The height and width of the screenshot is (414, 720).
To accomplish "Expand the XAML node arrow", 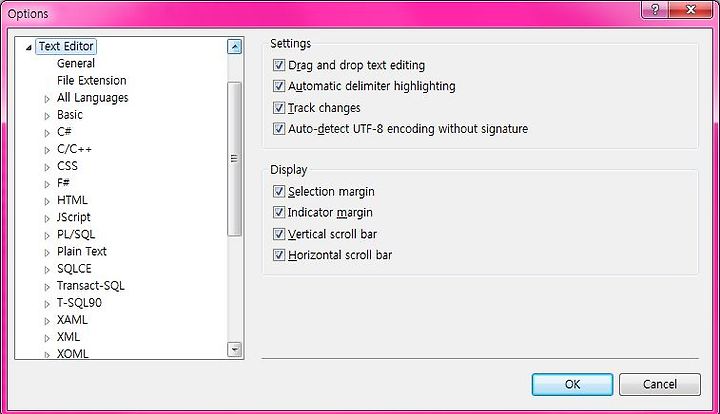I will point(47,321).
